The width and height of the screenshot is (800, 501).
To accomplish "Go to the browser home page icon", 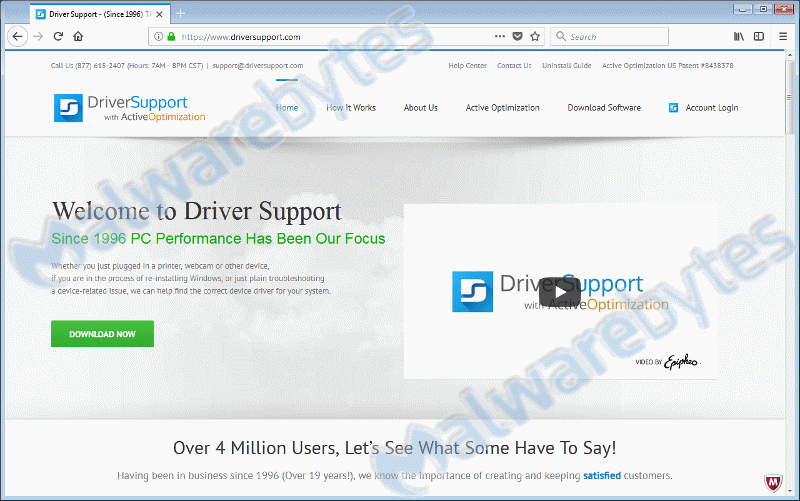I will tap(78, 36).
